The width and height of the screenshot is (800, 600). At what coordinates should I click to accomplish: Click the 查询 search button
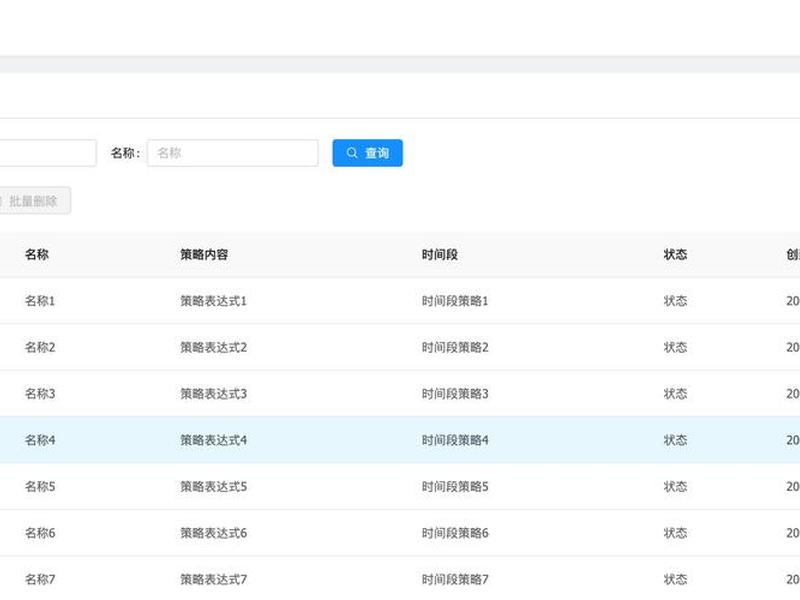pyautogui.click(x=367, y=153)
